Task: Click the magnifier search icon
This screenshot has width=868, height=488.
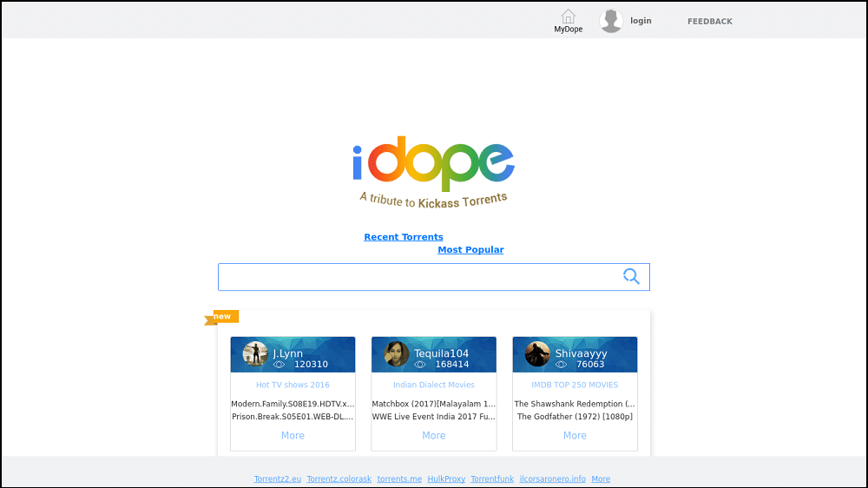Action: (x=631, y=276)
